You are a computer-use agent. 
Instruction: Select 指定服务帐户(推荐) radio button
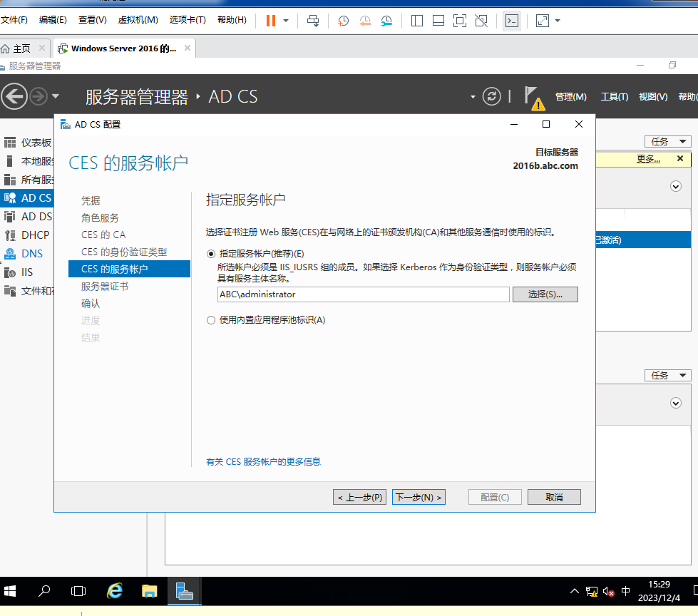click(x=211, y=254)
